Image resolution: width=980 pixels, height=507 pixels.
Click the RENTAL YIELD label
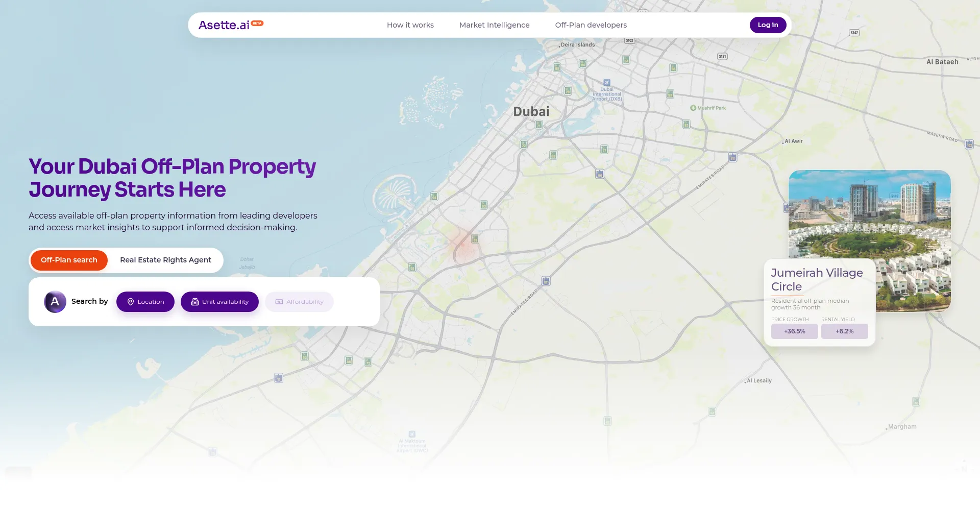tap(838, 320)
